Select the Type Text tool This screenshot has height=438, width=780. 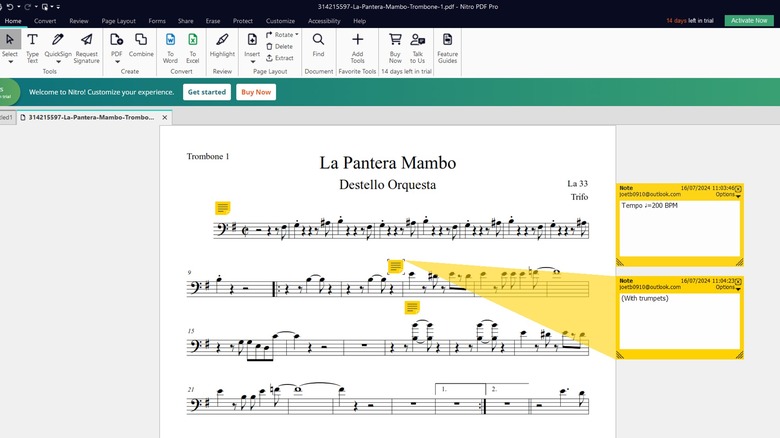click(32, 46)
